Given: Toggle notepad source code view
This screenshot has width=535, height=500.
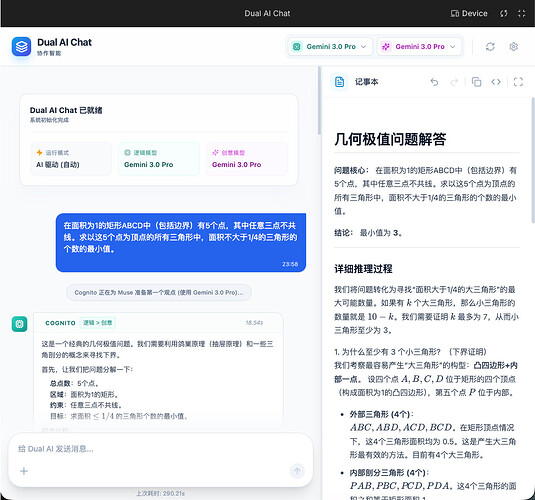Looking at the screenshot, I should point(496,82).
